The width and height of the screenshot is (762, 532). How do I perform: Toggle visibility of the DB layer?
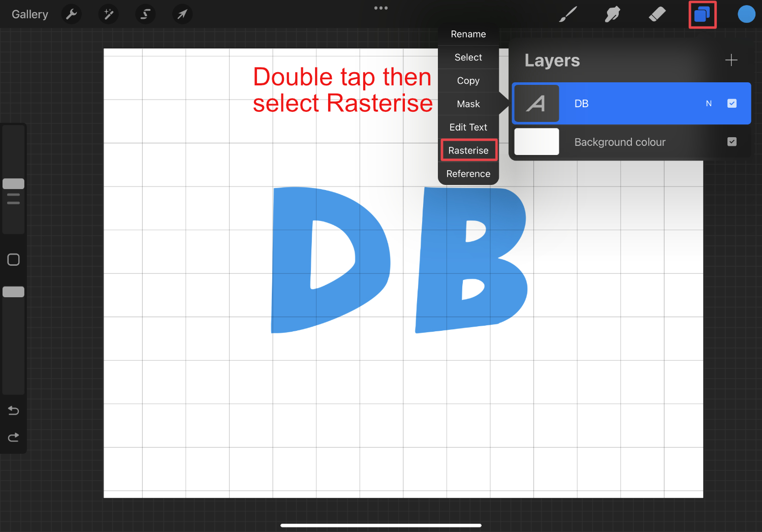pos(732,103)
